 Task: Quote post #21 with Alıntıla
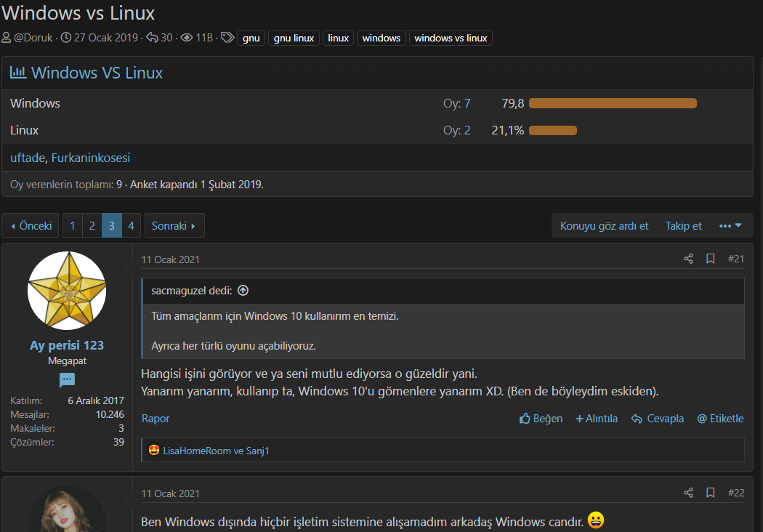[597, 419]
